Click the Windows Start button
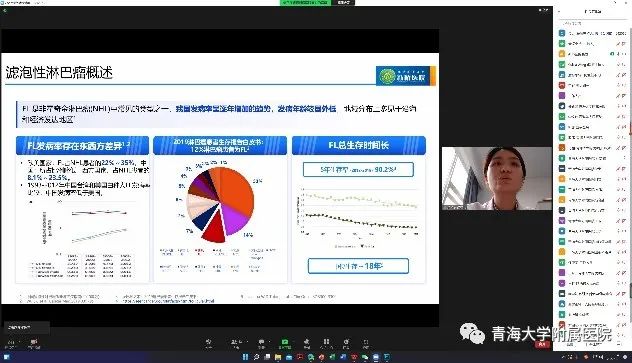The image size is (632, 363). [245, 357]
